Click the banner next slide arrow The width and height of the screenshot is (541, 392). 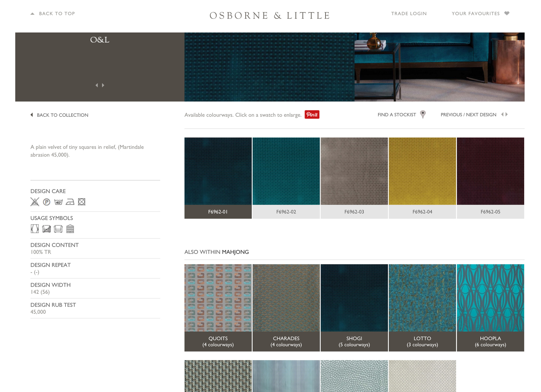click(103, 85)
